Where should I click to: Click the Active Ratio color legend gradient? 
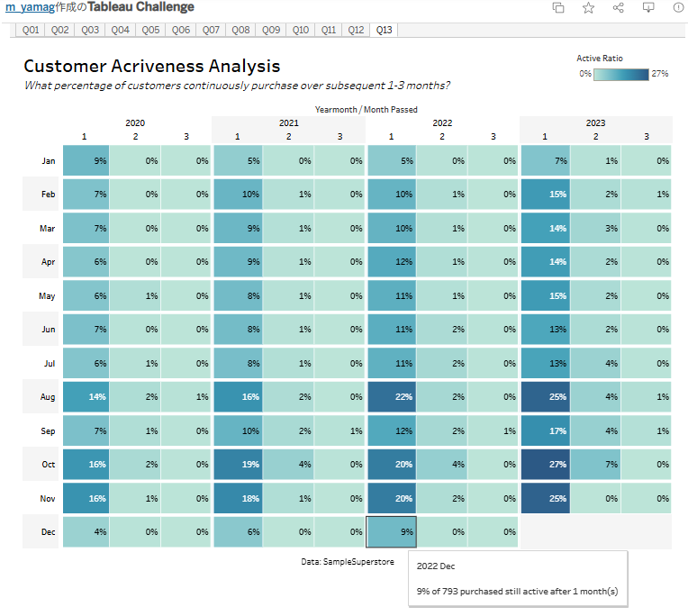coord(620,74)
